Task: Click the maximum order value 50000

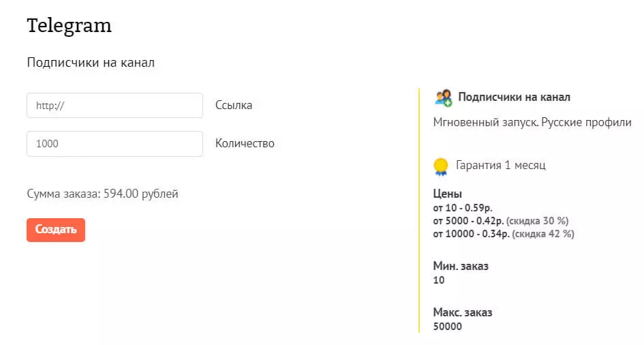Action: point(447,327)
